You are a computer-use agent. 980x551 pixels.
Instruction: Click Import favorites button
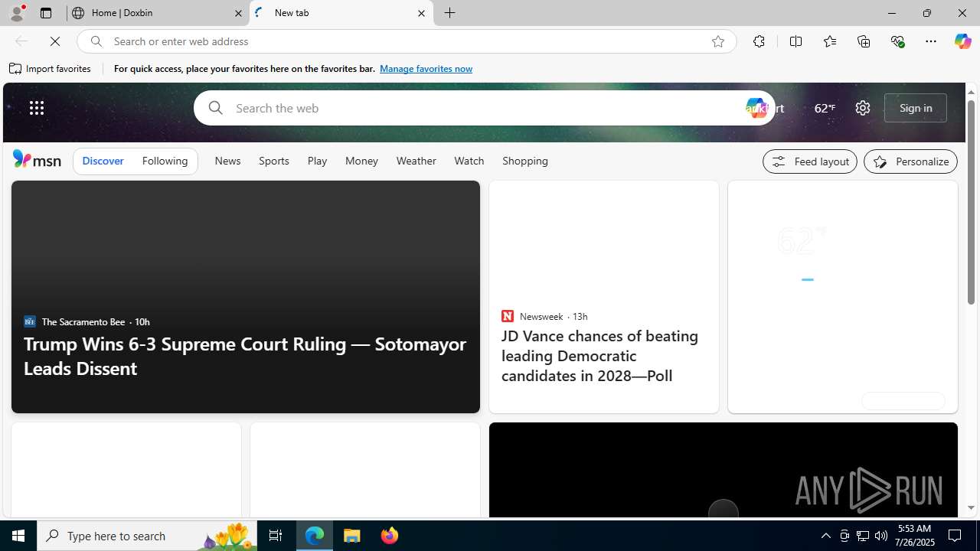pos(51,69)
